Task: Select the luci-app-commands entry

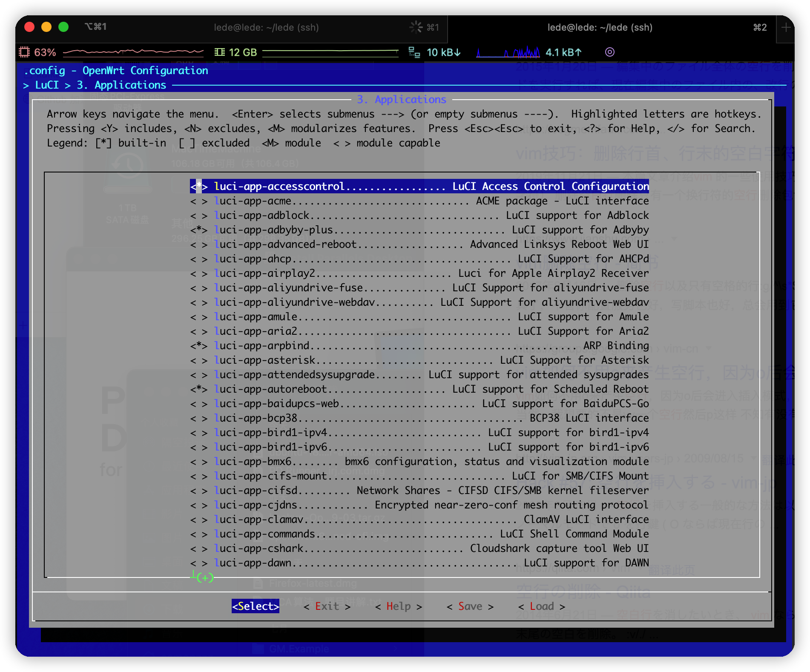Action: 419,534
